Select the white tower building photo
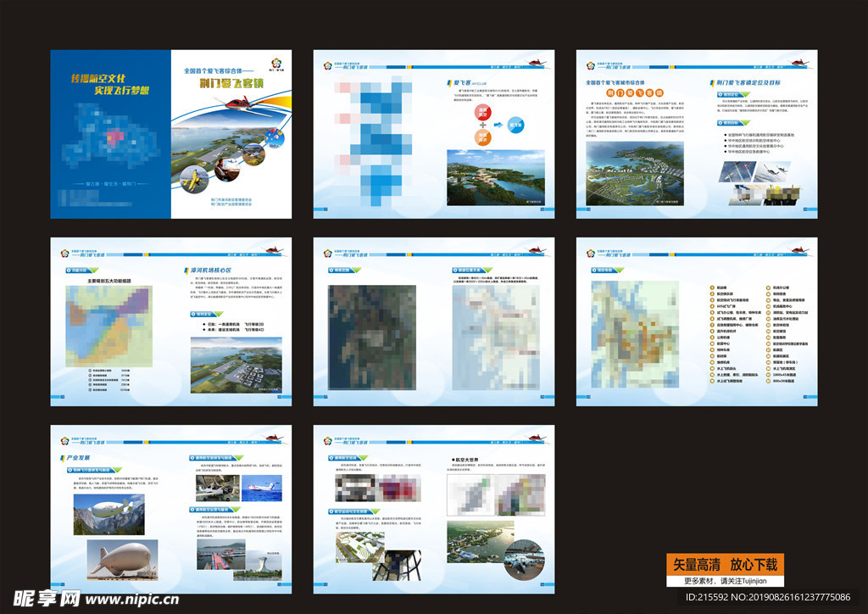The width and height of the screenshot is (868, 614). tap(258, 566)
